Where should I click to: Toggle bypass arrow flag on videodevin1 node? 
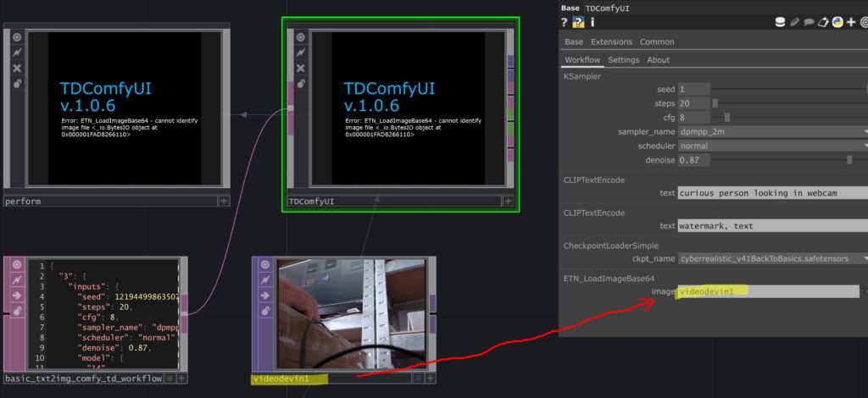[x=265, y=296]
